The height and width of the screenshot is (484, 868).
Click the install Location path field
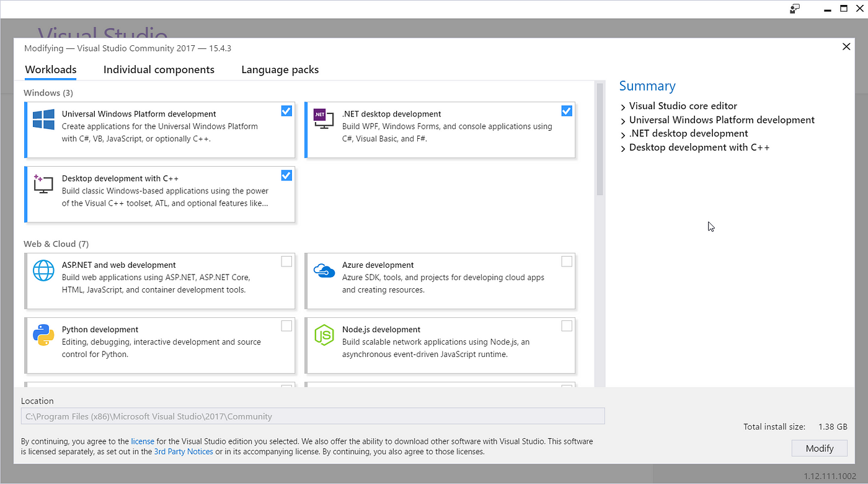point(313,416)
